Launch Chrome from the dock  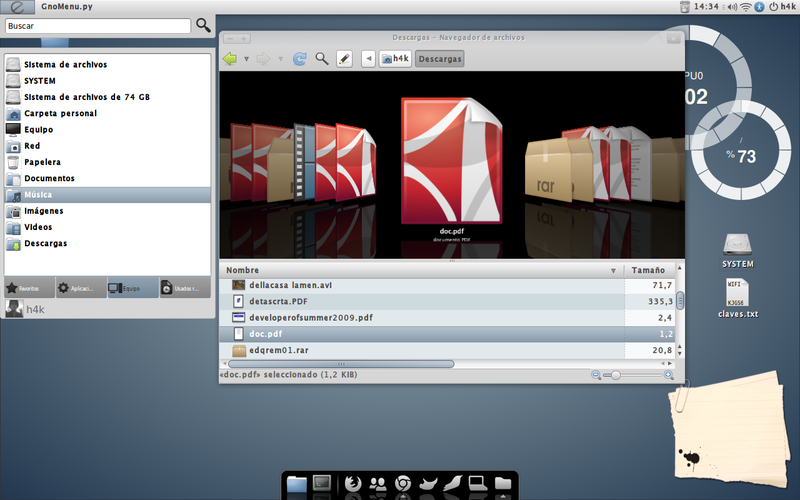click(x=403, y=483)
